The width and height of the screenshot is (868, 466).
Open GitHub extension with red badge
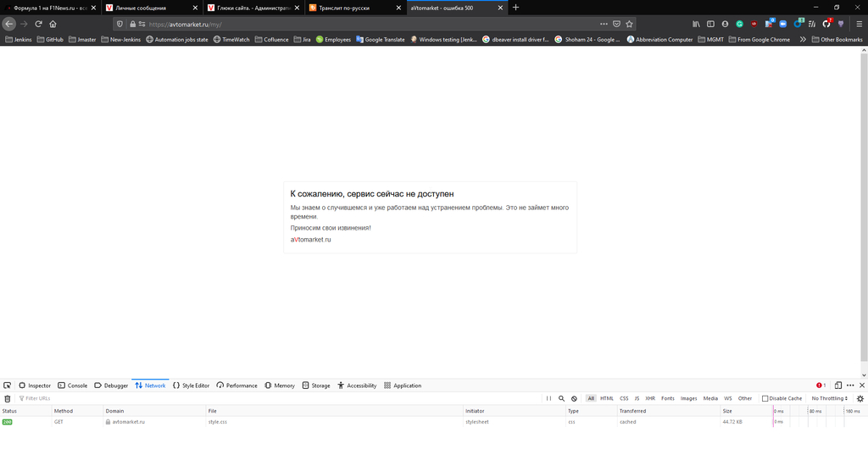(826, 23)
